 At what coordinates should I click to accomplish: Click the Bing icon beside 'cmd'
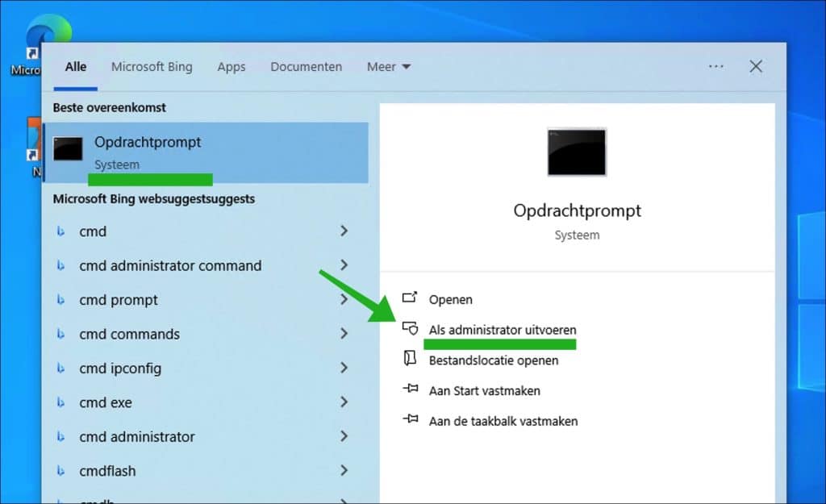(60, 231)
